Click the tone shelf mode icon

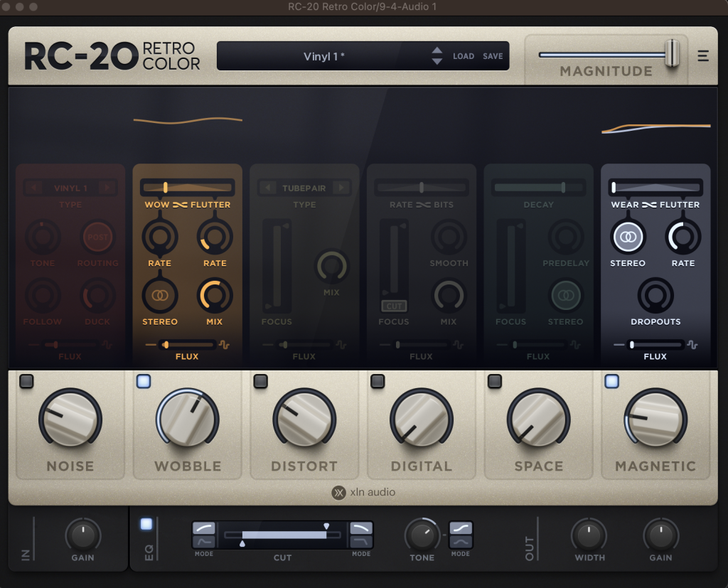point(461,528)
